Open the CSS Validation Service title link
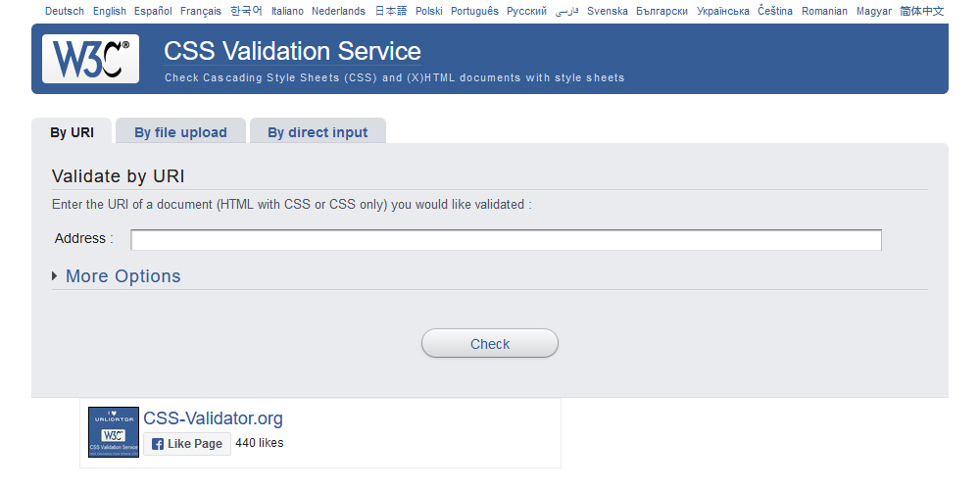Viewport: 980px width, 490px height. tap(292, 51)
